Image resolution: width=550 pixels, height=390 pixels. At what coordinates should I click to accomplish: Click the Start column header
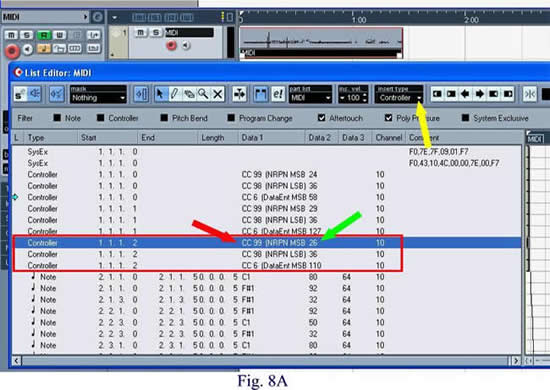pyautogui.click(x=107, y=137)
